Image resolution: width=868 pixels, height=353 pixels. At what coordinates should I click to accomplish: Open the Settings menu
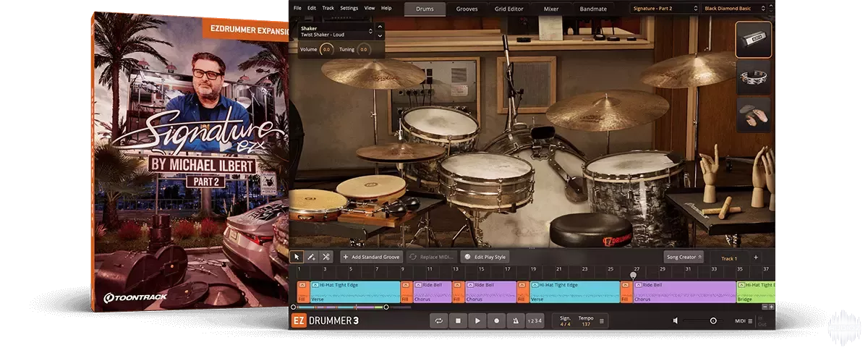tap(349, 8)
